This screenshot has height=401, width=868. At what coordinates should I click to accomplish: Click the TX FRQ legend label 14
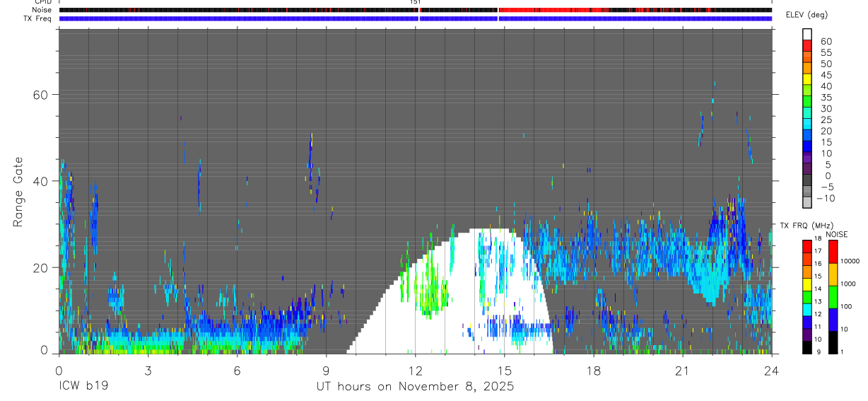click(x=819, y=289)
